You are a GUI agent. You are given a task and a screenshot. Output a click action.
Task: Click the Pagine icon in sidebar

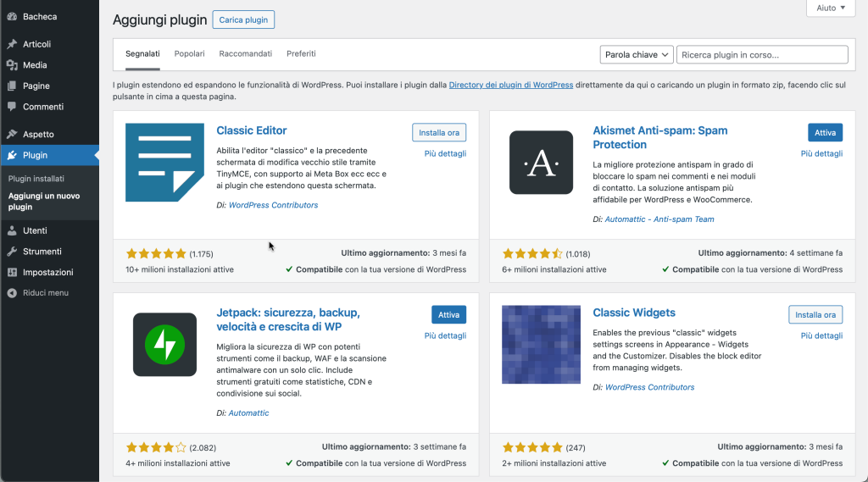(12, 86)
